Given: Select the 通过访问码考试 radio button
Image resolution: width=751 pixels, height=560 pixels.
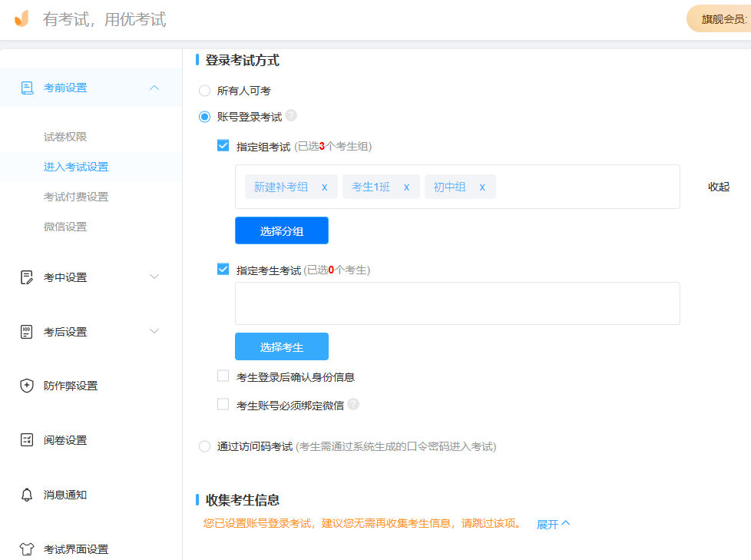Looking at the screenshot, I should tap(204, 446).
